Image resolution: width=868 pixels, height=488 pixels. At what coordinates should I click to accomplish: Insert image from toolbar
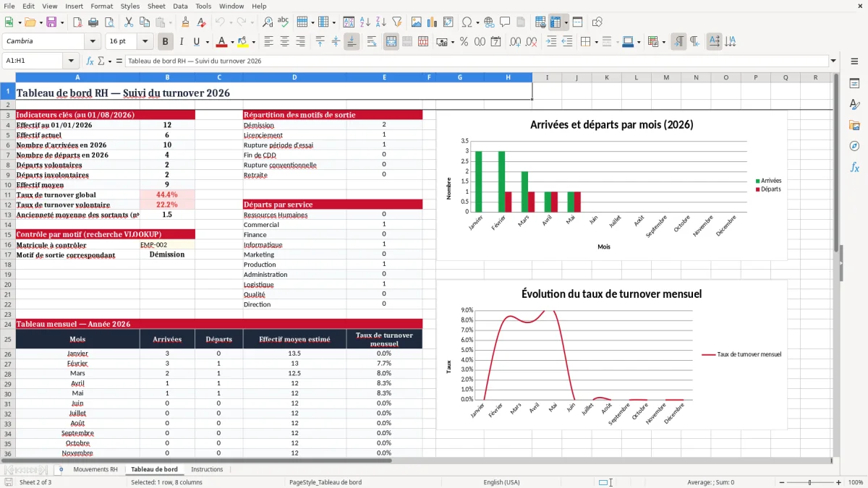(417, 22)
